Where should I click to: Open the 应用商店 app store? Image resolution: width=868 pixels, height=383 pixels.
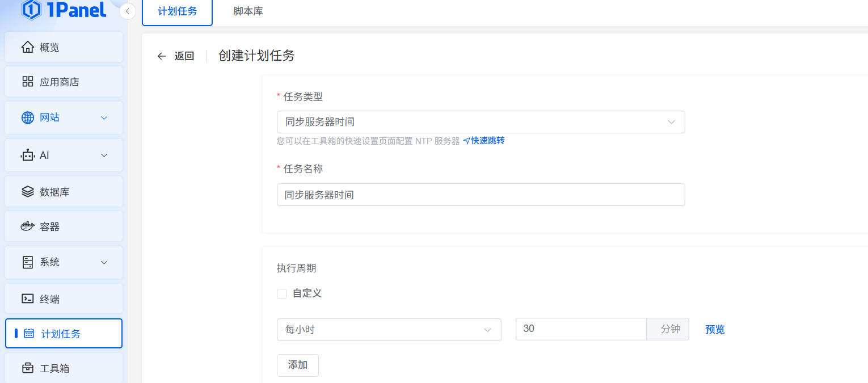(x=64, y=81)
